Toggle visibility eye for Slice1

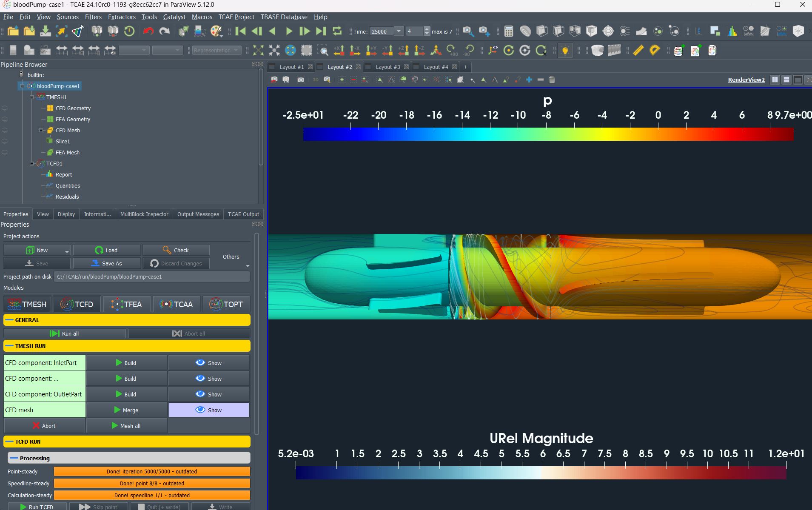click(x=5, y=141)
